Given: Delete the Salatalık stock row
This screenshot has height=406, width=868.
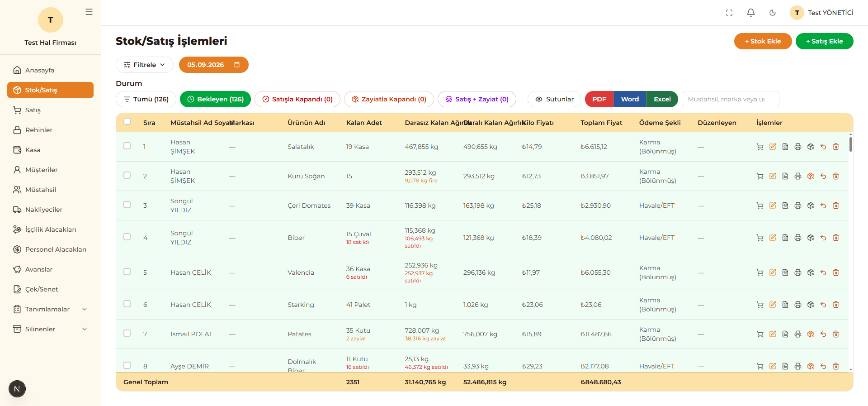Looking at the screenshot, I should click(836, 147).
